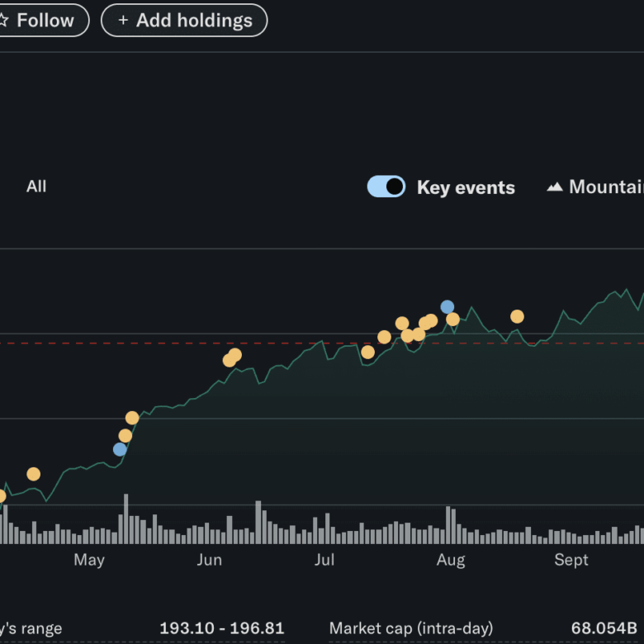
Task: Open the upper yellow event marker in June
Action: (x=235, y=355)
